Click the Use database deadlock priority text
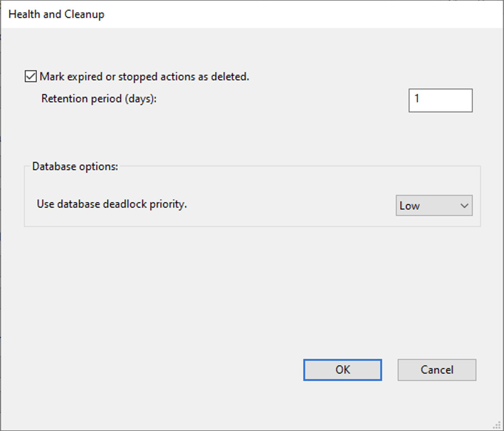Viewport: 504px width, 431px height. pyautogui.click(x=112, y=204)
